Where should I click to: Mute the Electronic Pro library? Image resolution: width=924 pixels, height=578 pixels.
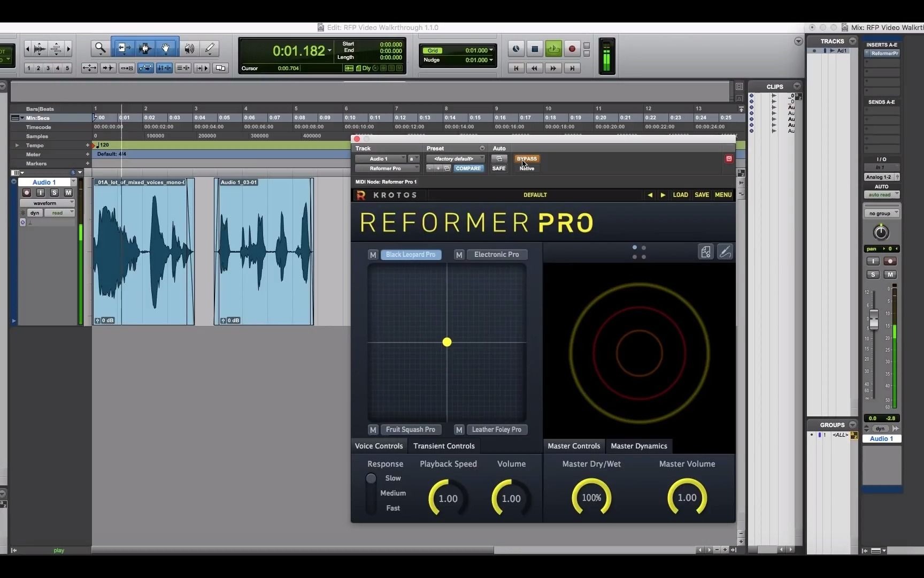(x=459, y=255)
